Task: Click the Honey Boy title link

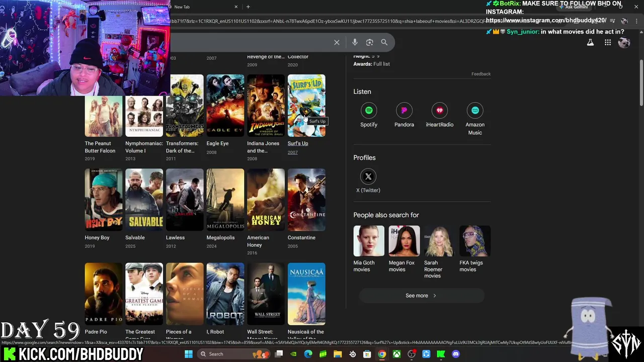Action: coord(97,237)
